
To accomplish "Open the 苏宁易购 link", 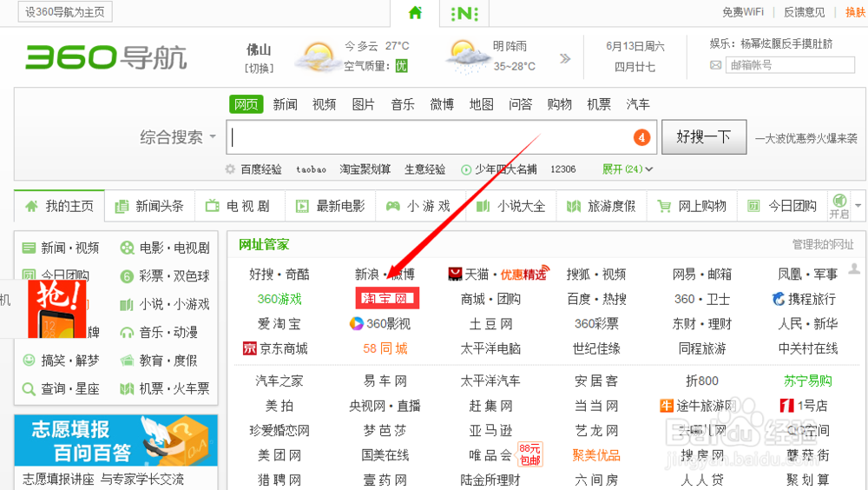I will pos(808,381).
